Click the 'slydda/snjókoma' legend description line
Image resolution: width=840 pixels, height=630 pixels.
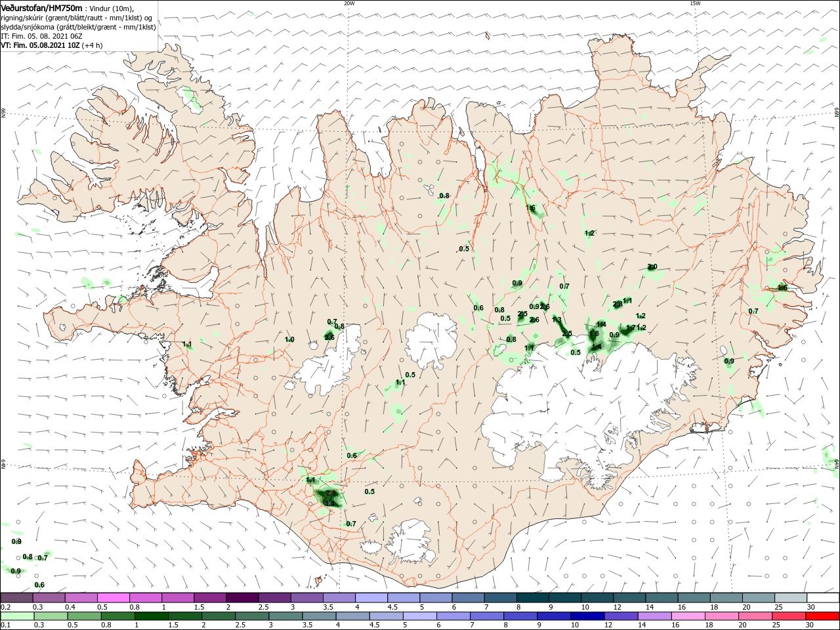[x=78, y=27]
